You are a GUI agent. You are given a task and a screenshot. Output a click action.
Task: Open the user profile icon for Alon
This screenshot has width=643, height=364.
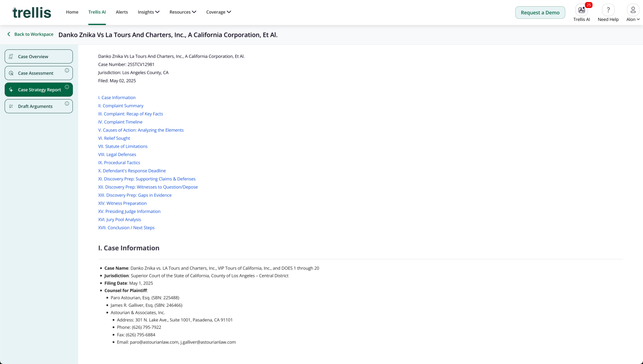click(x=633, y=10)
